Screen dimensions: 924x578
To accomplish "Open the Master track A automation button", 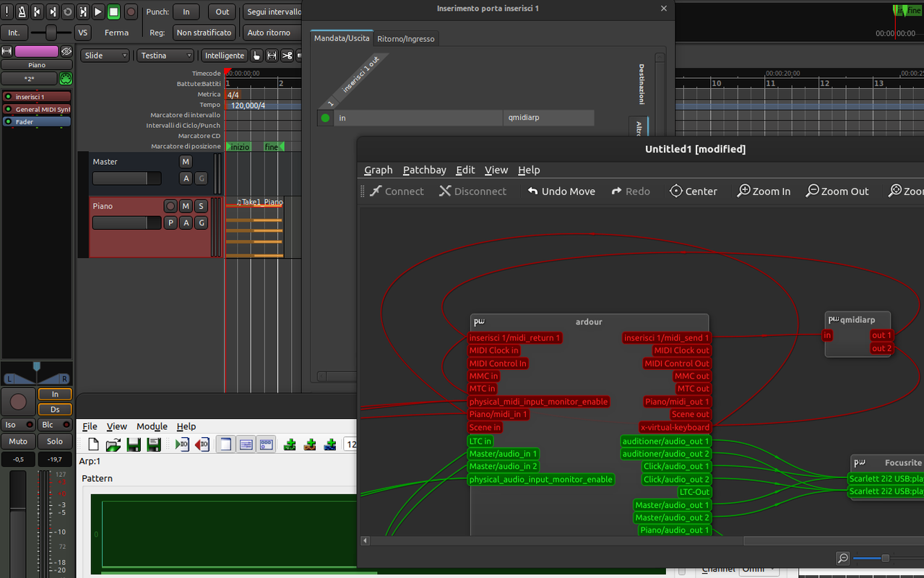I will tap(186, 178).
